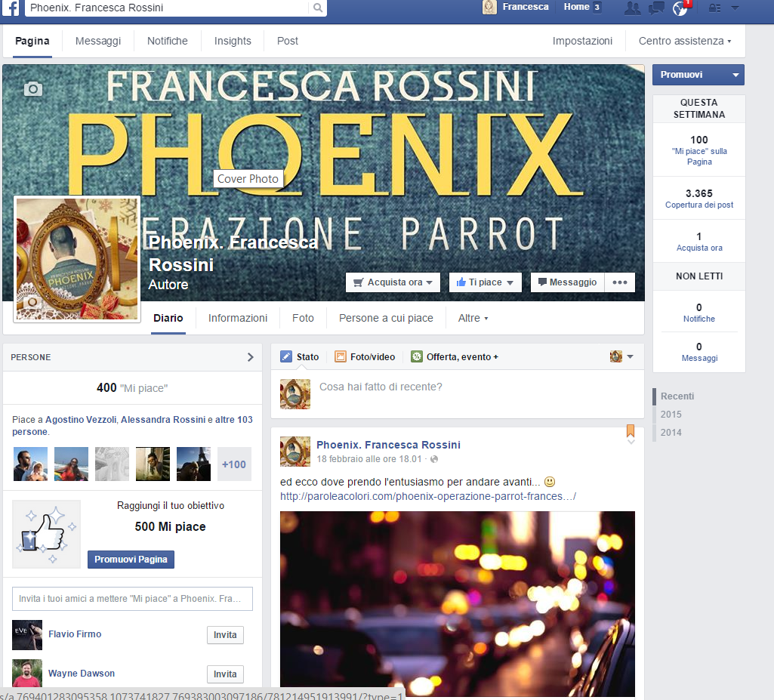Click the Francesca profile name link
The width and height of the screenshot is (774, 700).
pyautogui.click(x=526, y=7)
